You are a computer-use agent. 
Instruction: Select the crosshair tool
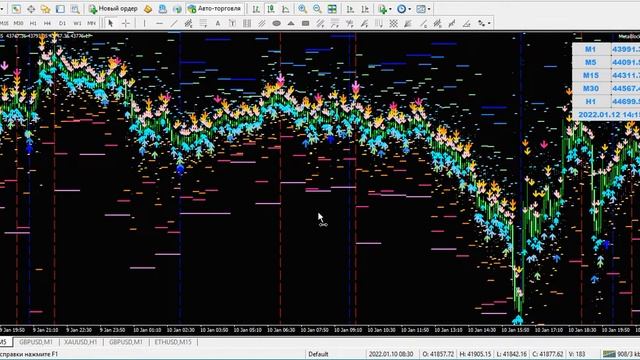coord(126,23)
